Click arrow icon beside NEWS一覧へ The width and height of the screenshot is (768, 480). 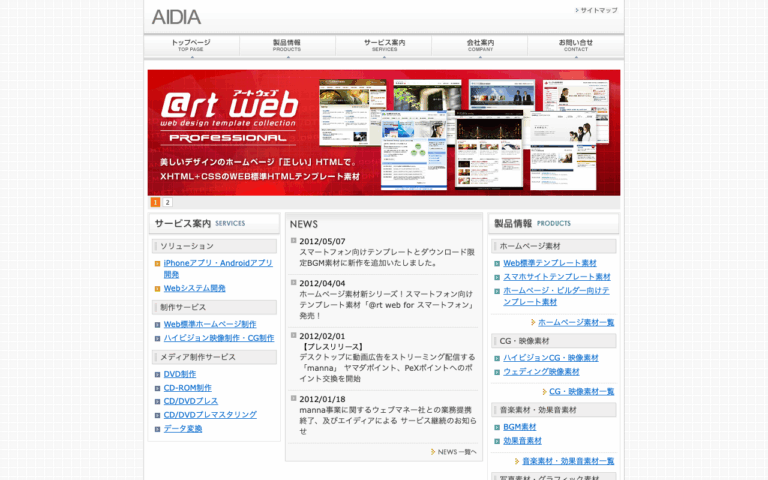pos(433,452)
